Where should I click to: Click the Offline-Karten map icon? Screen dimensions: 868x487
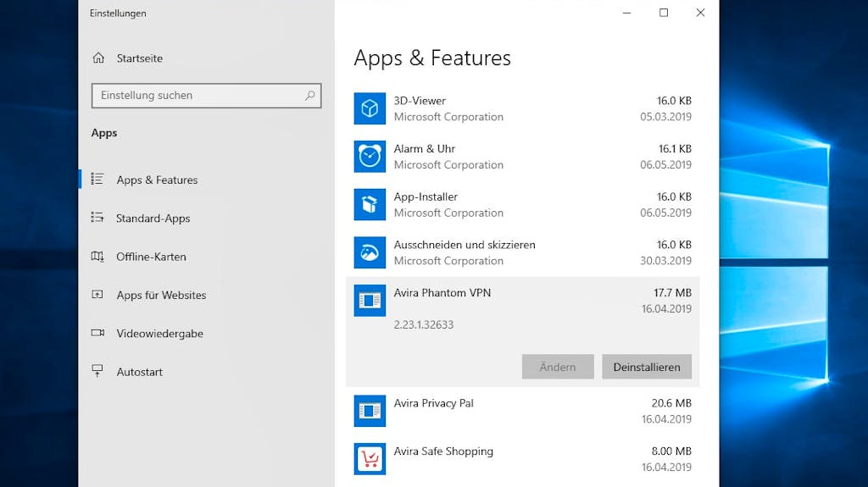(x=97, y=257)
